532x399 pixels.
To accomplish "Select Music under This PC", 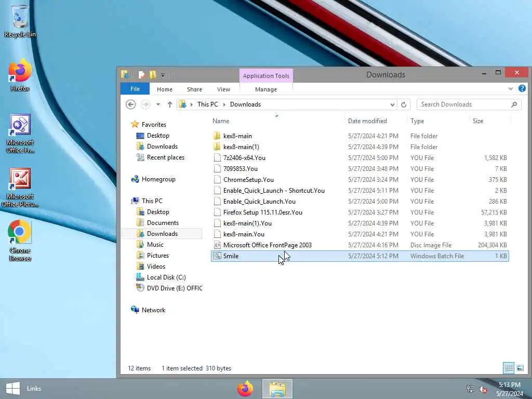I will [x=155, y=244].
